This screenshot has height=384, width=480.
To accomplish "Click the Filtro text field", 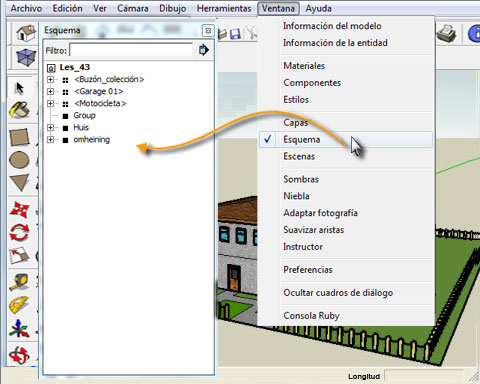I will [131, 50].
